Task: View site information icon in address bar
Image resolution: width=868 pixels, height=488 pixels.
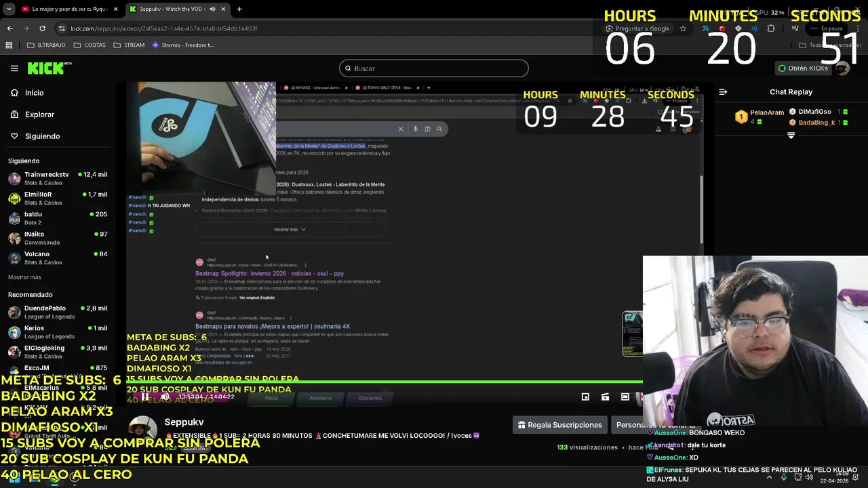Action: coord(62,28)
